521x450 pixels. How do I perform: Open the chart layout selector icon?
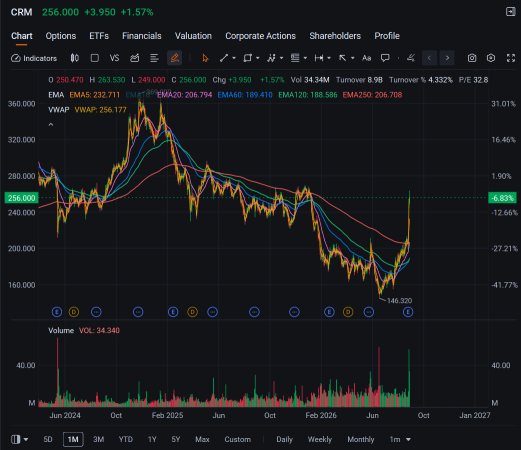point(16,439)
